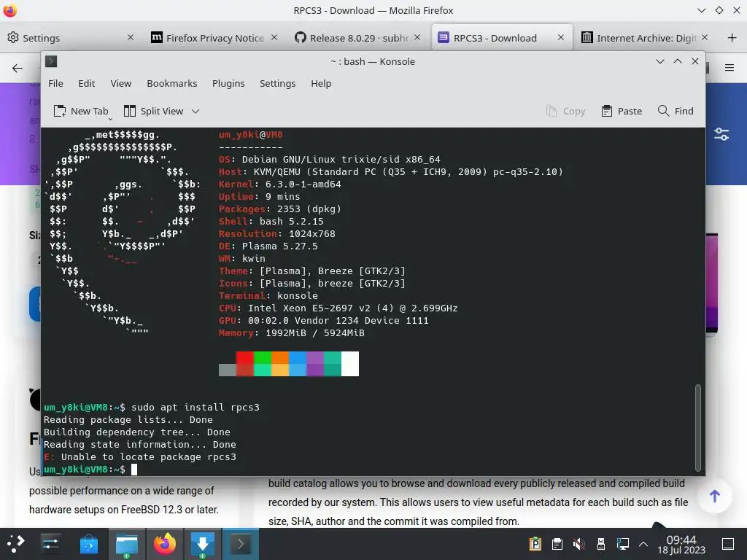This screenshot has width=747, height=560.
Task: Open Konsole File menu
Action: (55, 83)
